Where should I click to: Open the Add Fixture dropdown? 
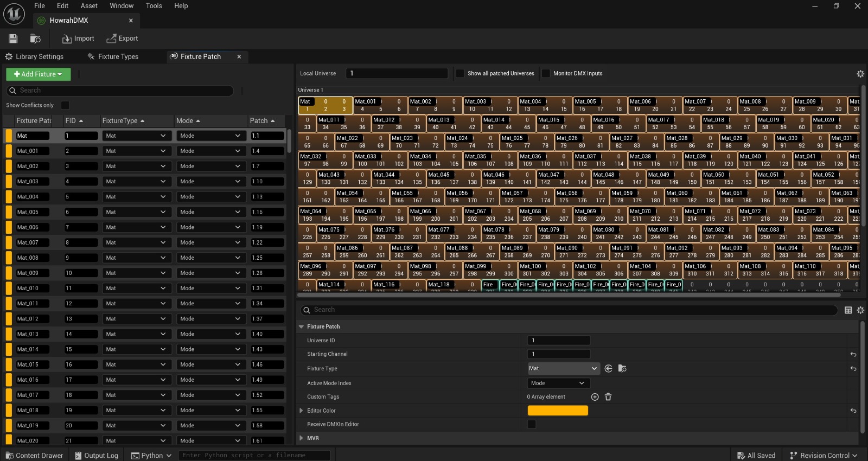(38, 74)
